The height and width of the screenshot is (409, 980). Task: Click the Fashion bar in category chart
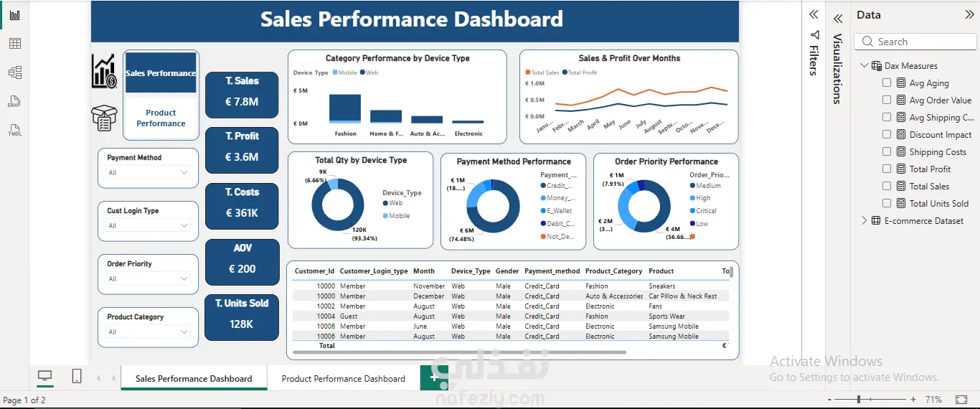tap(345, 108)
